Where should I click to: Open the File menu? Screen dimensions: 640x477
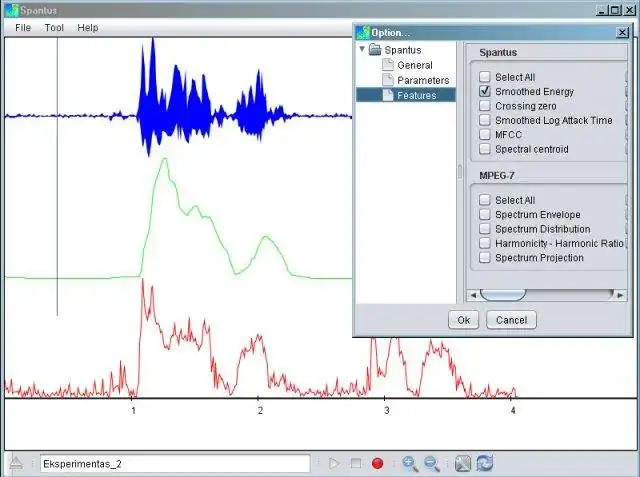(x=23, y=28)
